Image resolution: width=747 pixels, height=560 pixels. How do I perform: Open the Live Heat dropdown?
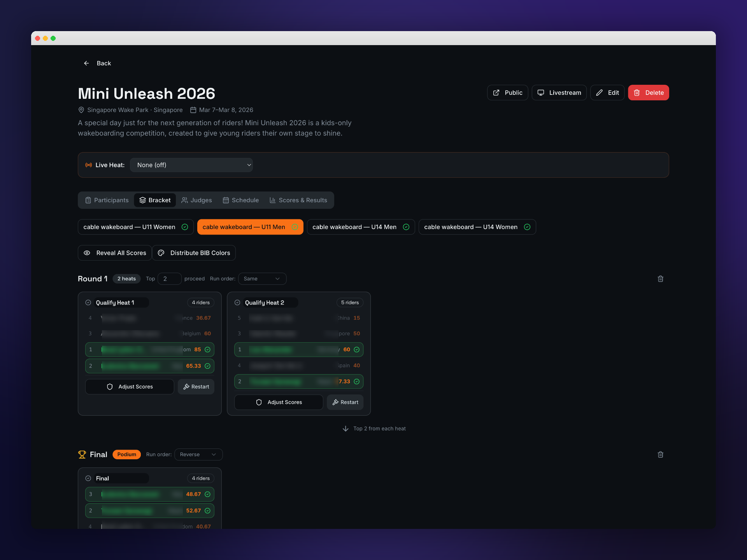coord(191,165)
